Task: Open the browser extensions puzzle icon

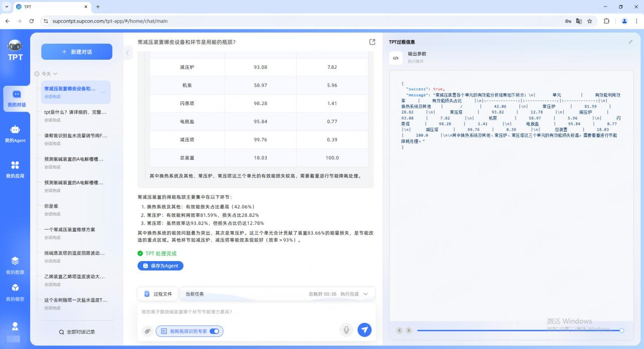Action: click(606, 21)
